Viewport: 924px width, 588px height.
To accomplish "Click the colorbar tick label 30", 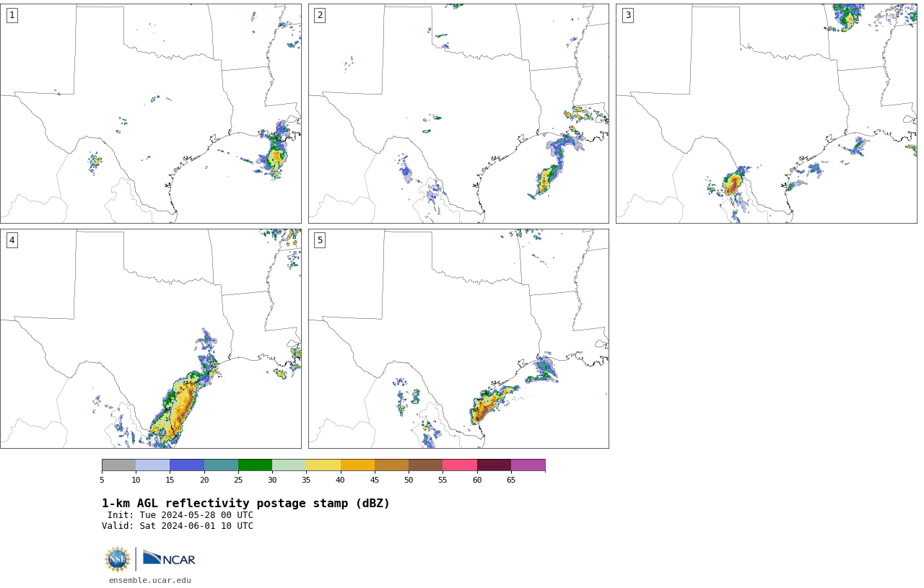I will 272,480.
